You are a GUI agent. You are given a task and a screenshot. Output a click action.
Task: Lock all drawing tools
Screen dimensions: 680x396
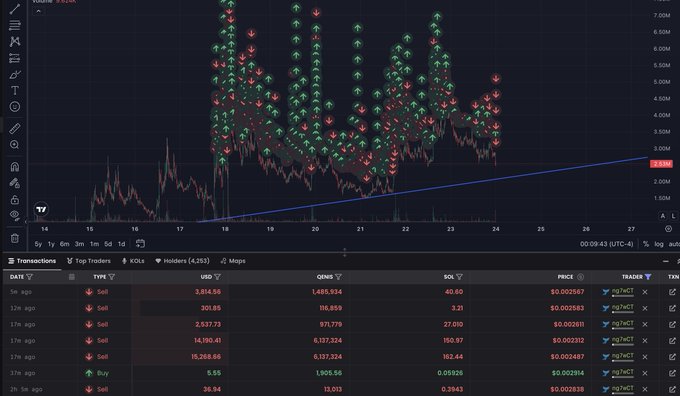(x=15, y=200)
